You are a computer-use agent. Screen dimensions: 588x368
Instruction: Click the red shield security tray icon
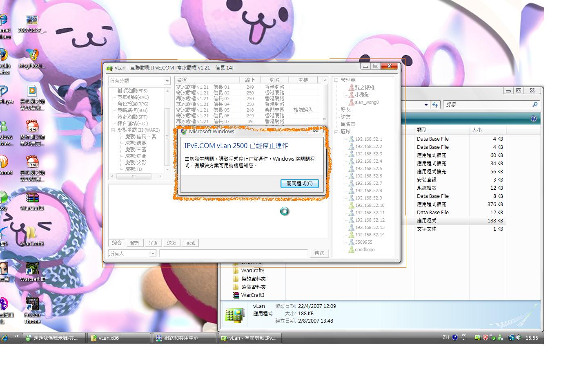coord(486,338)
